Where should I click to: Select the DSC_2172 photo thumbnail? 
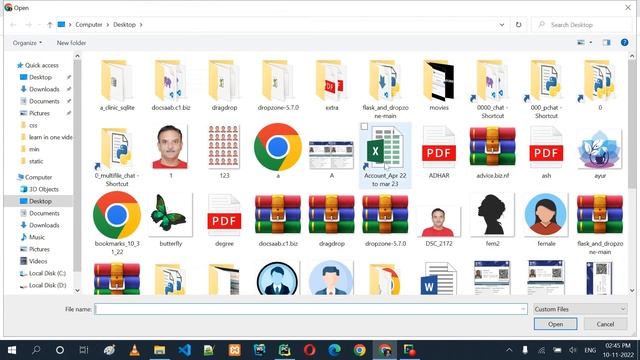[439, 225]
